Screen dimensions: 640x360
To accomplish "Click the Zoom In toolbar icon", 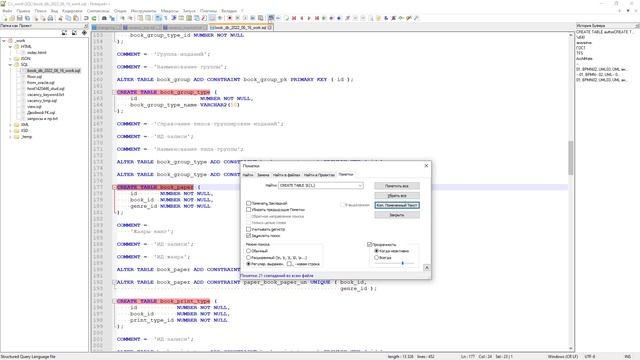I will [122, 18].
